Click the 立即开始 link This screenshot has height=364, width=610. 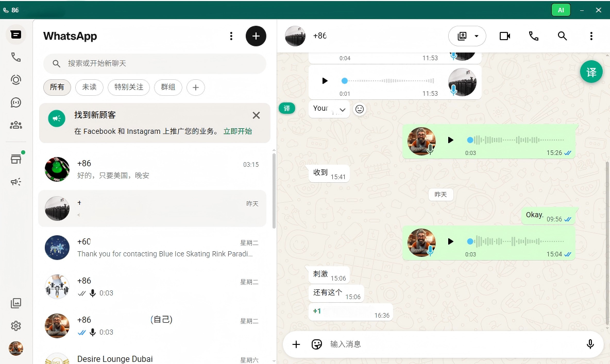[x=238, y=131]
